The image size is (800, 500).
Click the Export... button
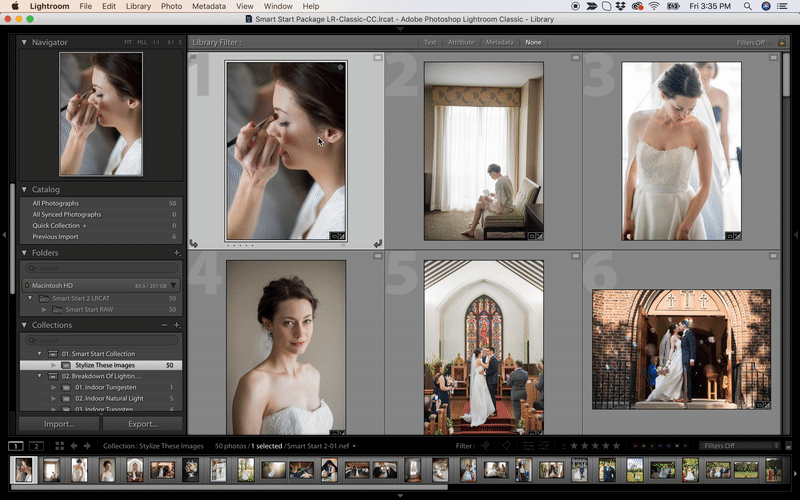pos(142,424)
